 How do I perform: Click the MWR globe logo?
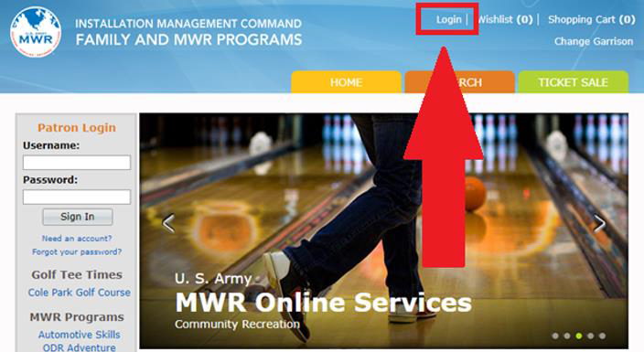[x=36, y=32]
